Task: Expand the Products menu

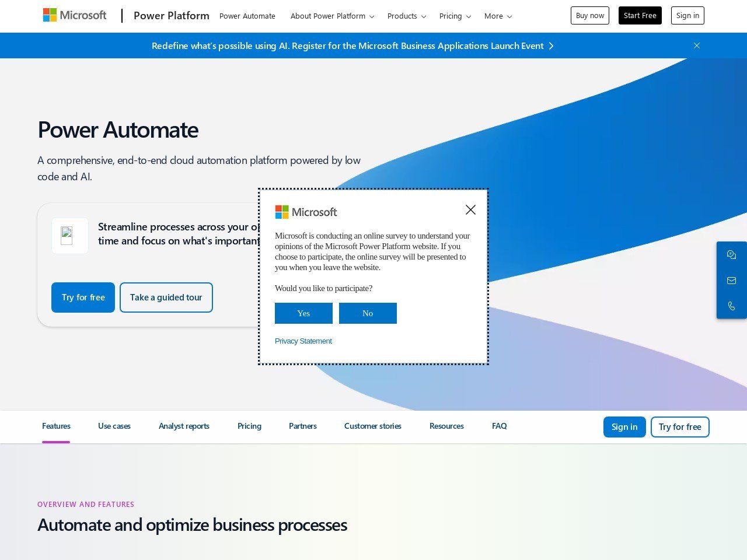Action: click(406, 16)
